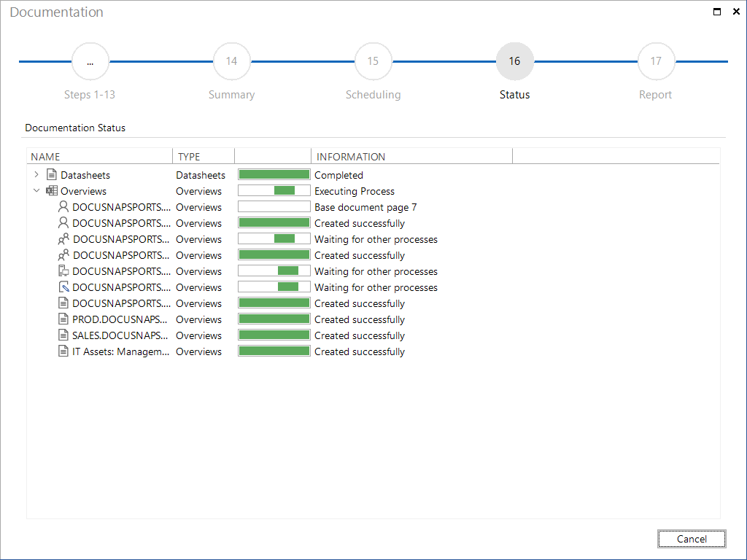This screenshot has width=747, height=560.
Task: Click Created successfully in PROD.DOCUSNAPS row
Action: (359, 319)
